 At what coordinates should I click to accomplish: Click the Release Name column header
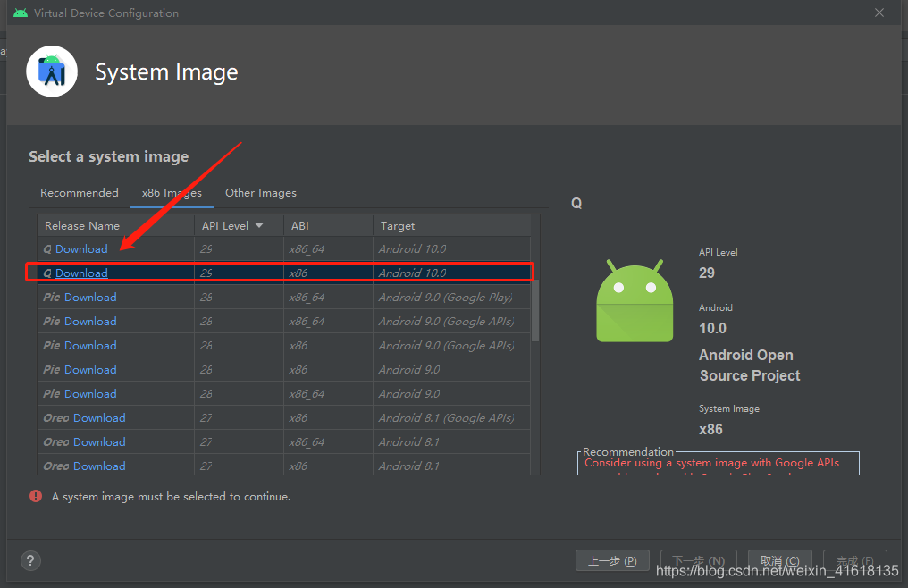[116, 226]
